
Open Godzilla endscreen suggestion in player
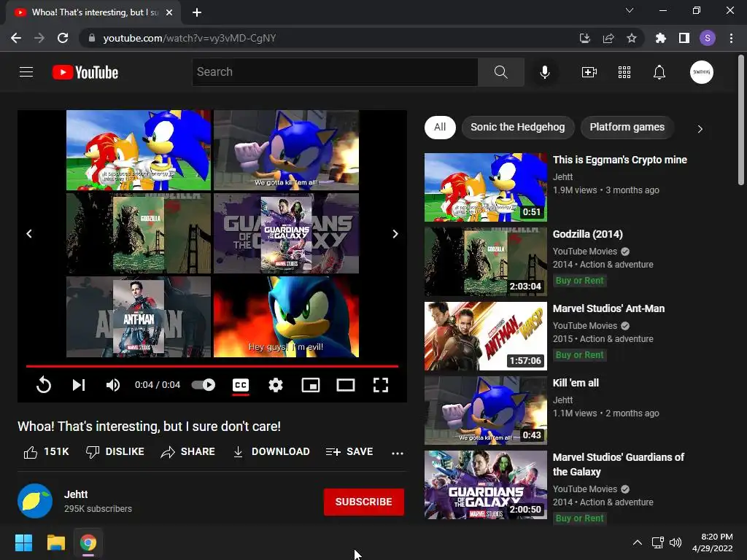(x=139, y=233)
